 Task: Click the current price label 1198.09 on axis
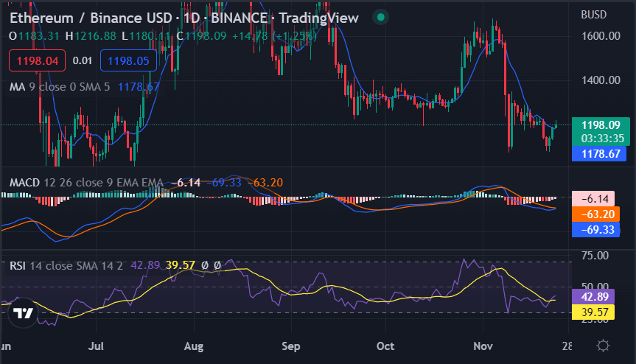pyautogui.click(x=601, y=125)
